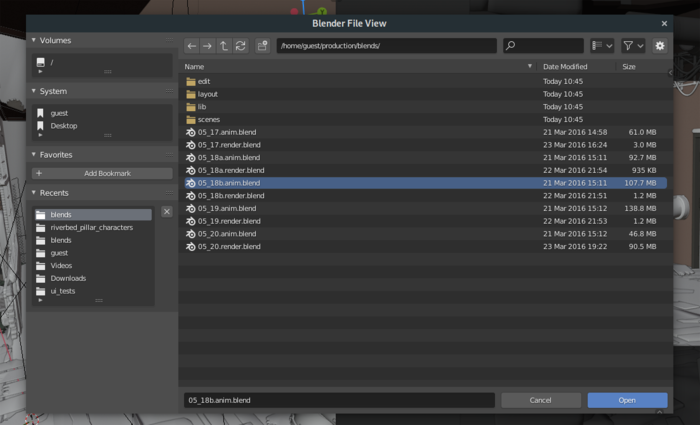Screen dimensions: 700x425
Task: Click date 23 Mar 2016 19:22
Action: 575,247
